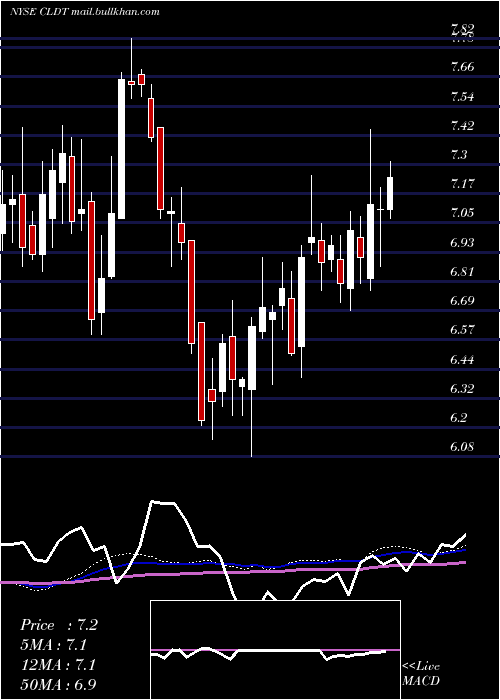Image resolution: width=500 pixels, height=700 pixels.
Task: Select the 6.93 price axis label
Action: [462, 242]
